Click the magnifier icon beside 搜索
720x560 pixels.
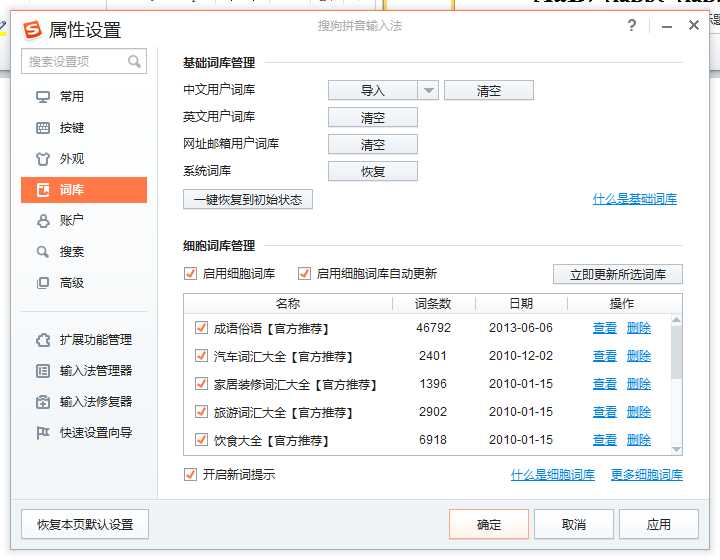(43, 252)
